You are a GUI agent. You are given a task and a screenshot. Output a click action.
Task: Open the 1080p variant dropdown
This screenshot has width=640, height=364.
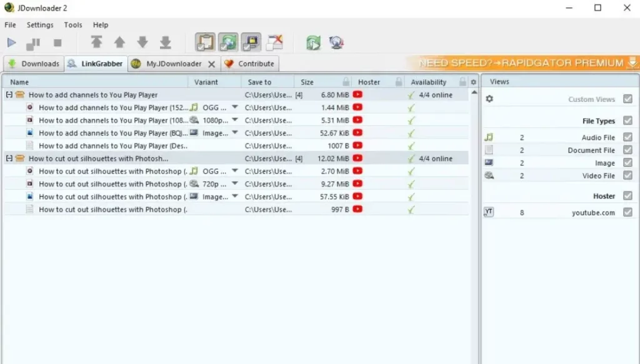[234, 120]
